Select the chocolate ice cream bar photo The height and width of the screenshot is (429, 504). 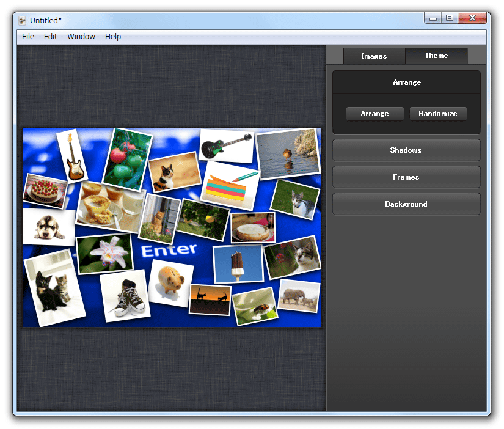(238, 264)
